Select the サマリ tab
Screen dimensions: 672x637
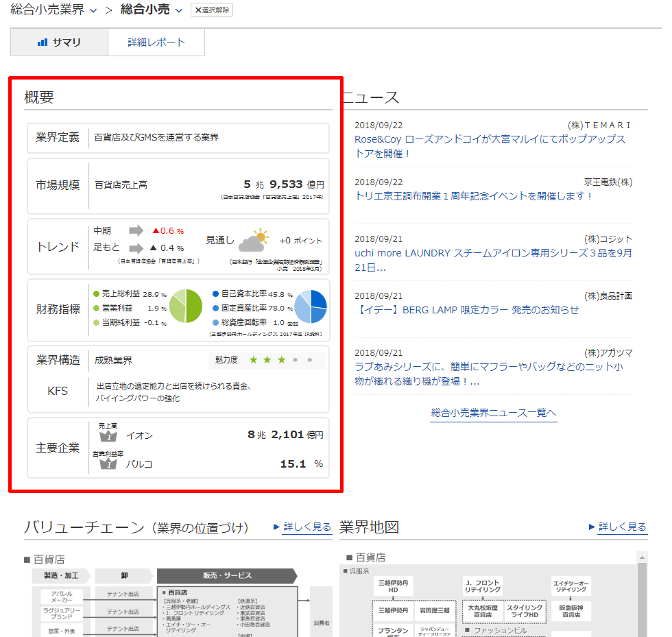click(x=60, y=43)
